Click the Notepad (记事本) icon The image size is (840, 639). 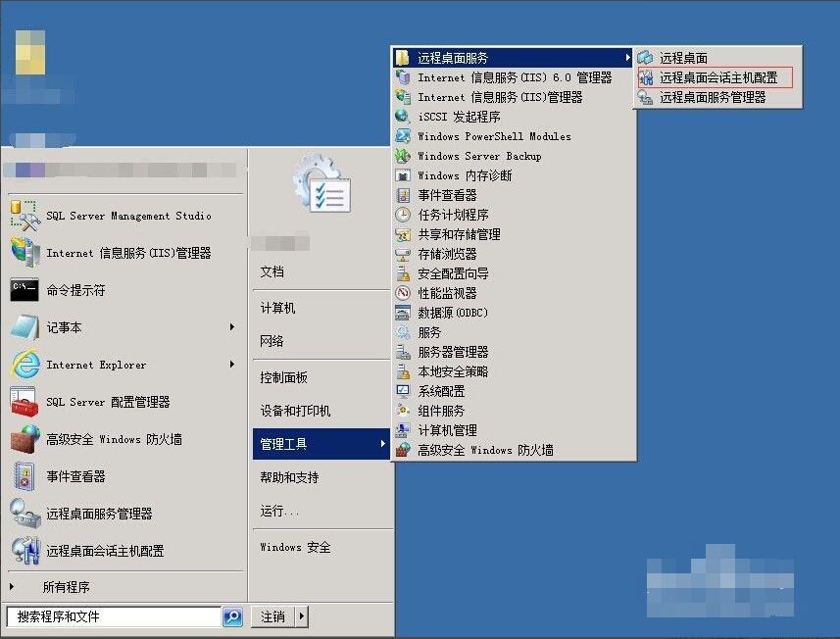[x=25, y=327]
